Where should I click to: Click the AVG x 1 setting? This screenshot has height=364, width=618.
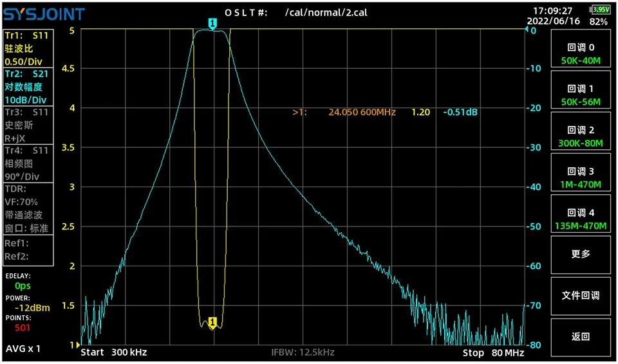tap(23, 349)
